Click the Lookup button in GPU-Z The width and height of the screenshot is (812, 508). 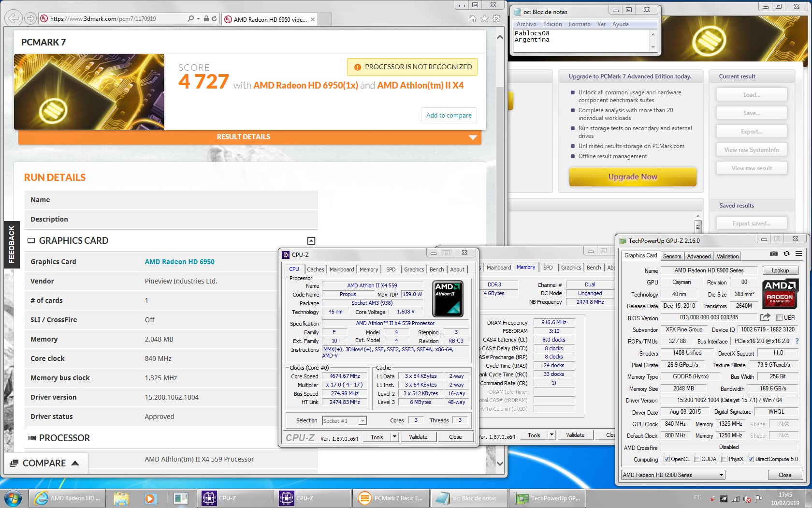click(x=780, y=270)
